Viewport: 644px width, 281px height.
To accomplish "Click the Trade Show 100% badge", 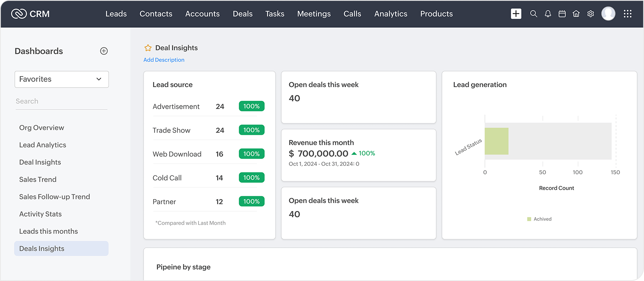I will click(252, 130).
